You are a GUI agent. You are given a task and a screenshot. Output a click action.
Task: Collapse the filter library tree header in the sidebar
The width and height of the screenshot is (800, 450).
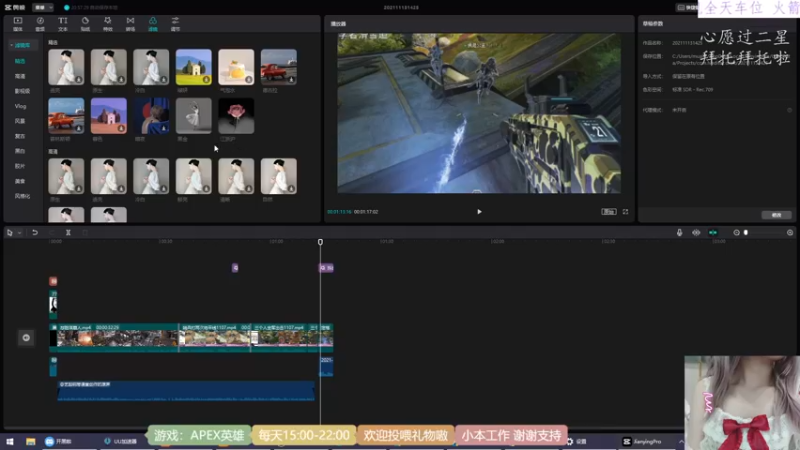tap(21, 45)
